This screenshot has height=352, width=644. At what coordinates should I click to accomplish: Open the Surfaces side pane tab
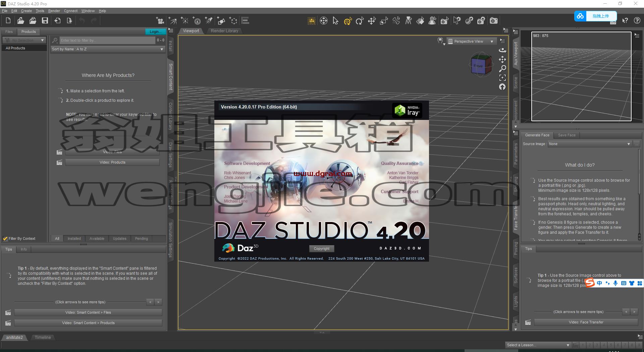pyautogui.click(x=516, y=275)
